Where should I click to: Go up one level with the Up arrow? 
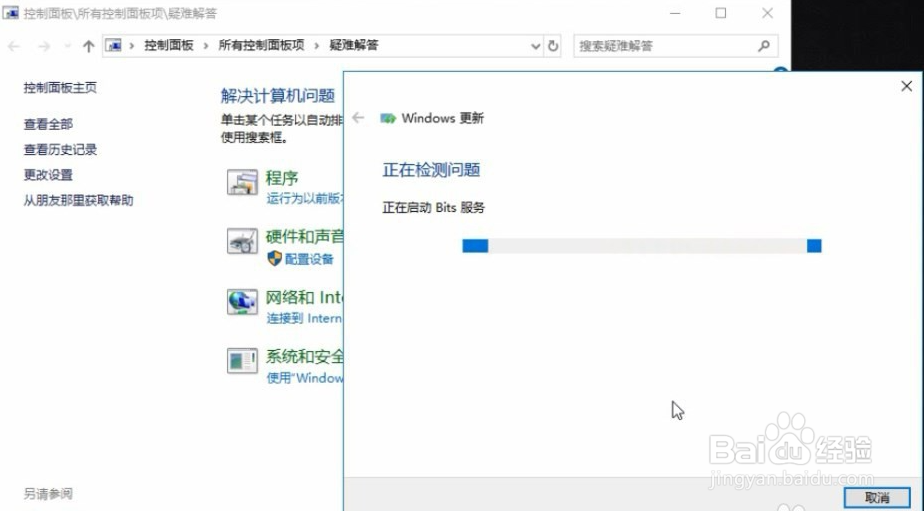coord(88,46)
